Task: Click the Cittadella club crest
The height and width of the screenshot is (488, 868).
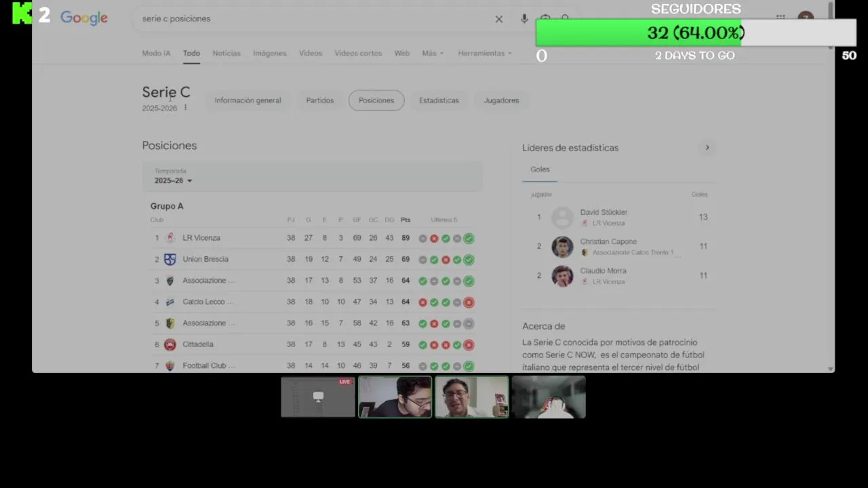Action: 170,344
